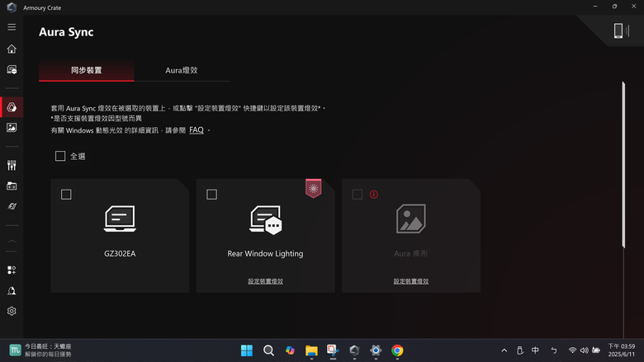Open the FAQ link

click(x=197, y=130)
